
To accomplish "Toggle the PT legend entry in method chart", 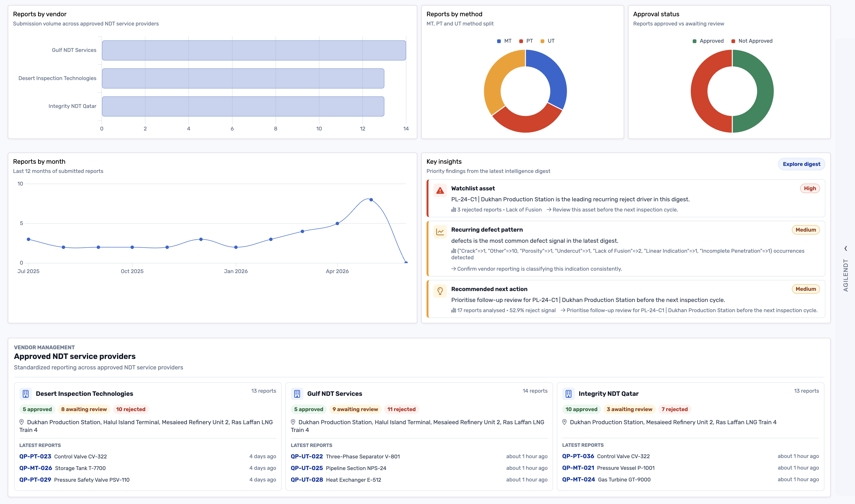I will (x=526, y=41).
